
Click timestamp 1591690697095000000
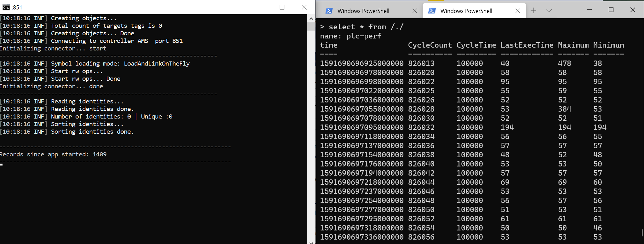tap(362, 127)
